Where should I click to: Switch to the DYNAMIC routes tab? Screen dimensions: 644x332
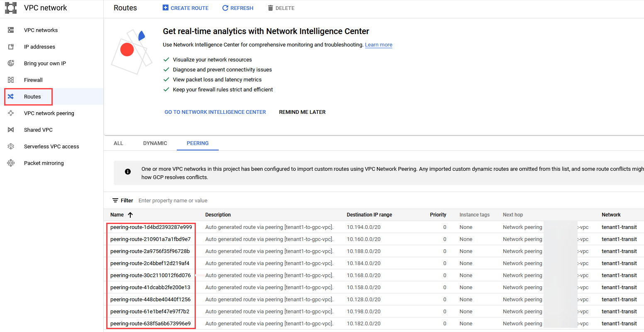155,143
